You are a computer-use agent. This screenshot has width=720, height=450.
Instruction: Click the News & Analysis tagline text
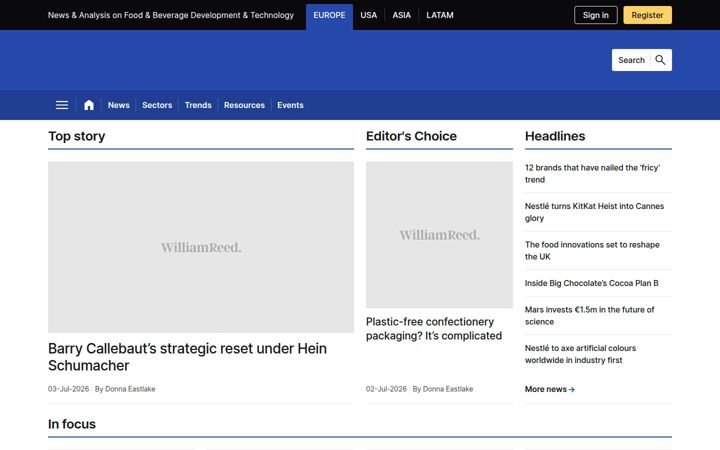(x=171, y=15)
